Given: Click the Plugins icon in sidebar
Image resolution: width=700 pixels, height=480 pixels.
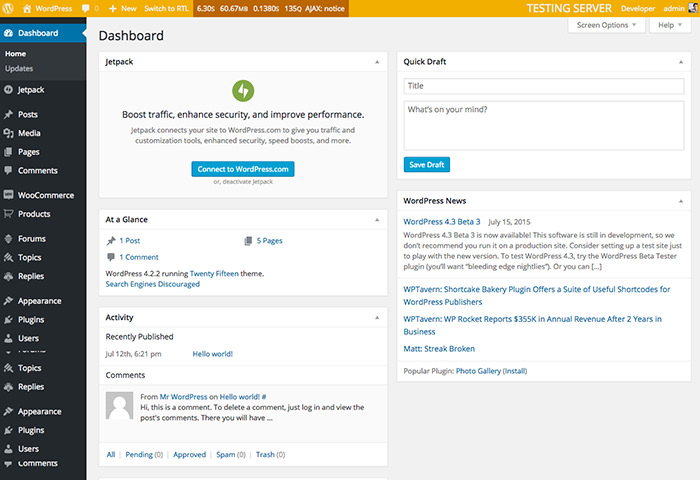Looking at the screenshot, I should (9, 320).
